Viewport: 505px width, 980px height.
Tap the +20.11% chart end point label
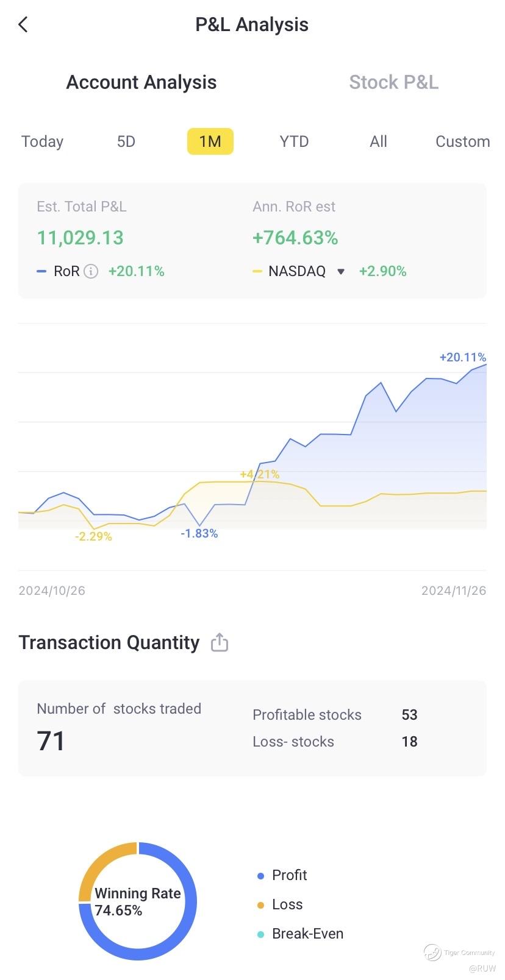(462, 357)
